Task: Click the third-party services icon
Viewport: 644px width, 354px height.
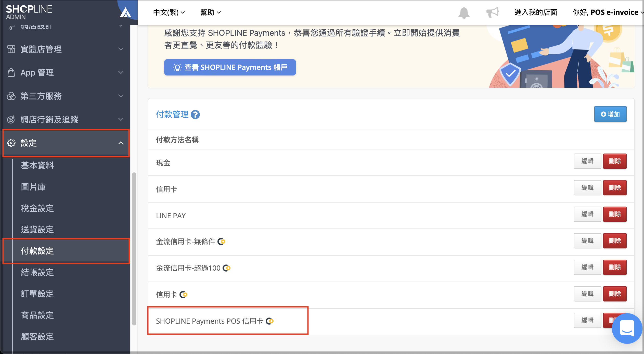Action: pos(11,96)
